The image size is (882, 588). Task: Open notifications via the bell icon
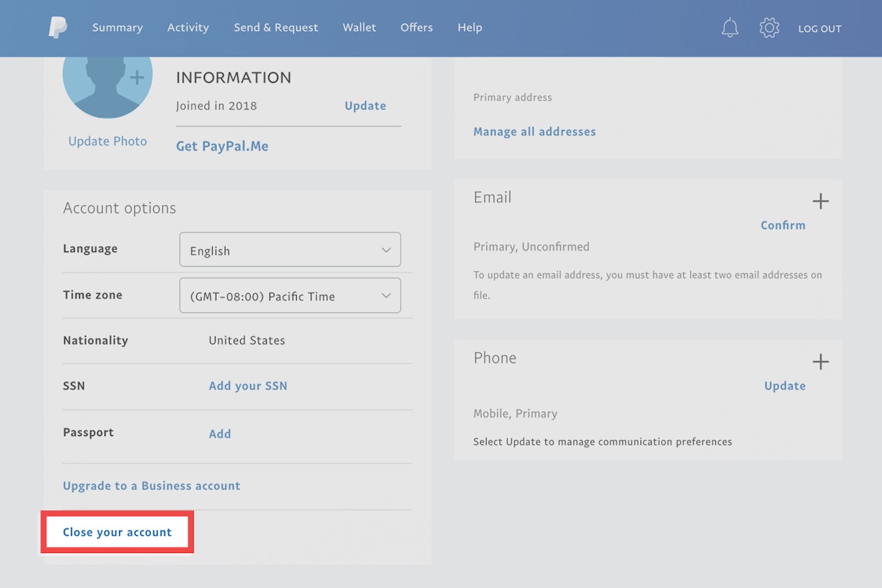pyautogui.click(x=729, y=27)
